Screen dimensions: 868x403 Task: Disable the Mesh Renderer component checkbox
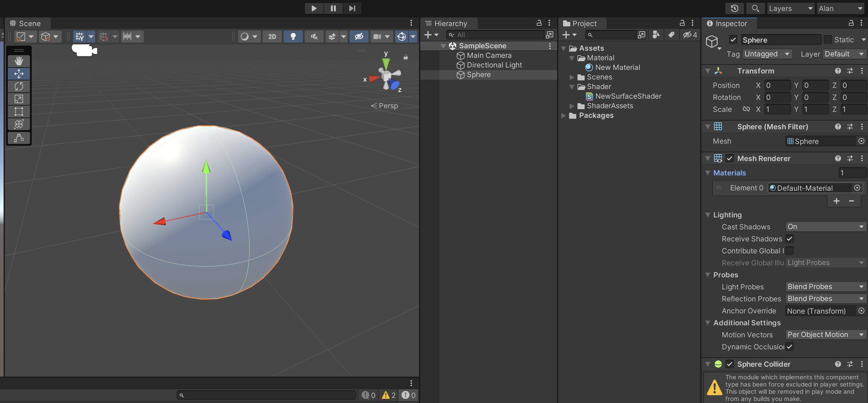coord(730,159)
